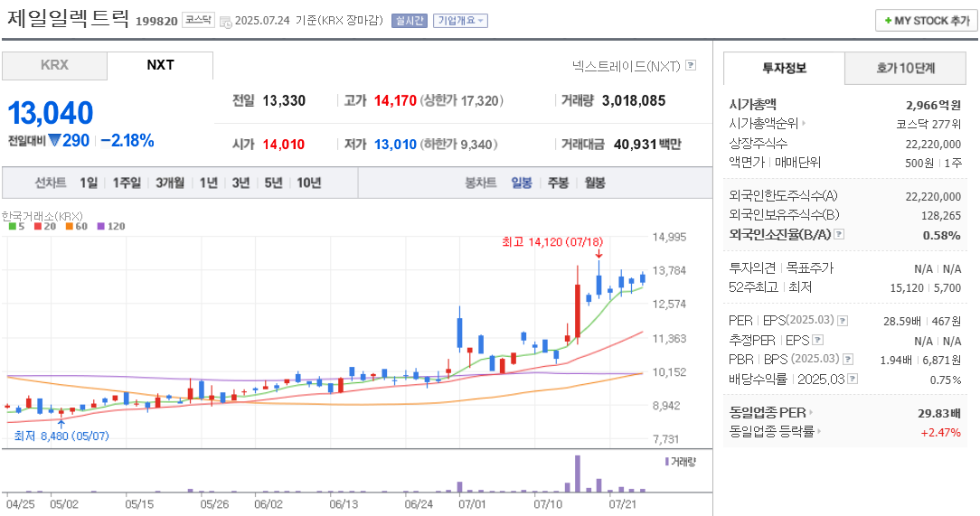Click the 코스닥 market badge
Viewport: 980px width, 516px height.
(198, 20)
